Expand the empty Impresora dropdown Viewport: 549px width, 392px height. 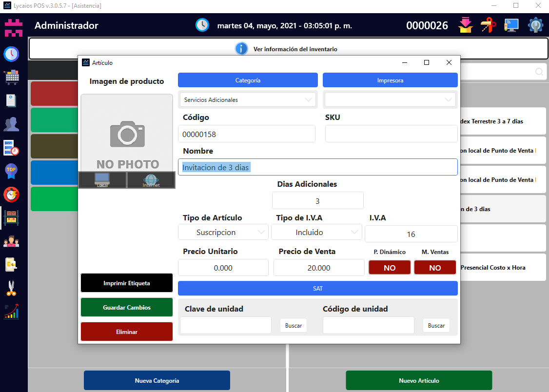coord(390,99)
